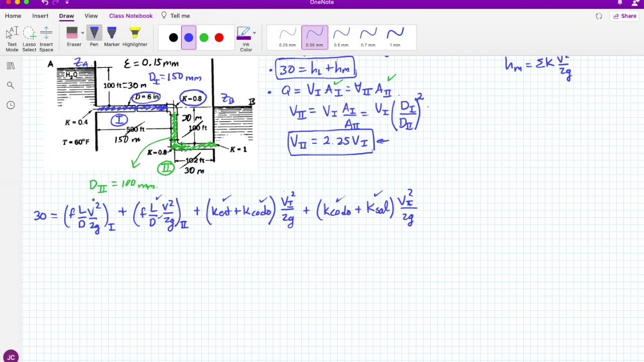Viewport: 644px width, 362px height.
Task: Activate the Lasso Select tool
Action: [29, 39]
